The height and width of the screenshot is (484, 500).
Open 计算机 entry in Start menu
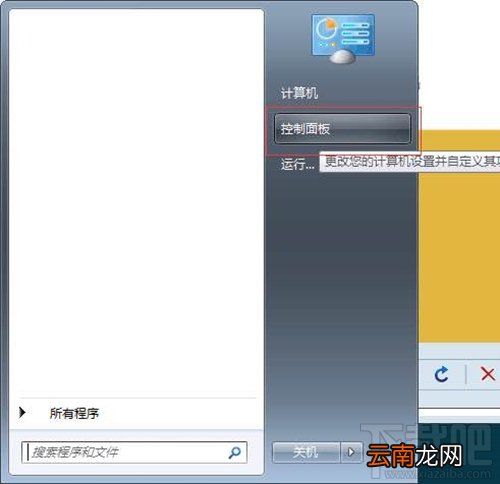(x=299, y=93)
